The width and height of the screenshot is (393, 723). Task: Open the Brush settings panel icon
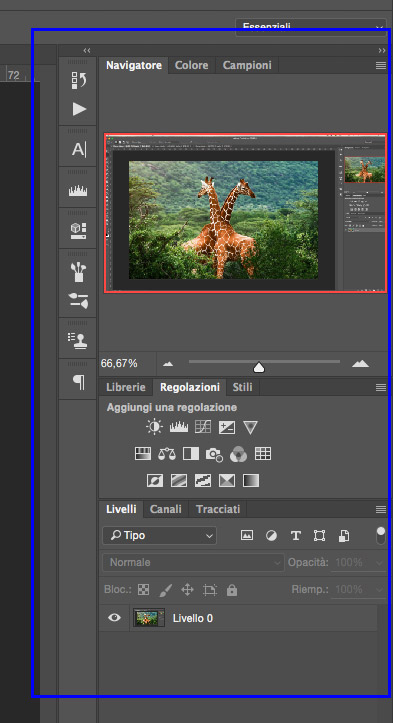(x=78, y=301)
